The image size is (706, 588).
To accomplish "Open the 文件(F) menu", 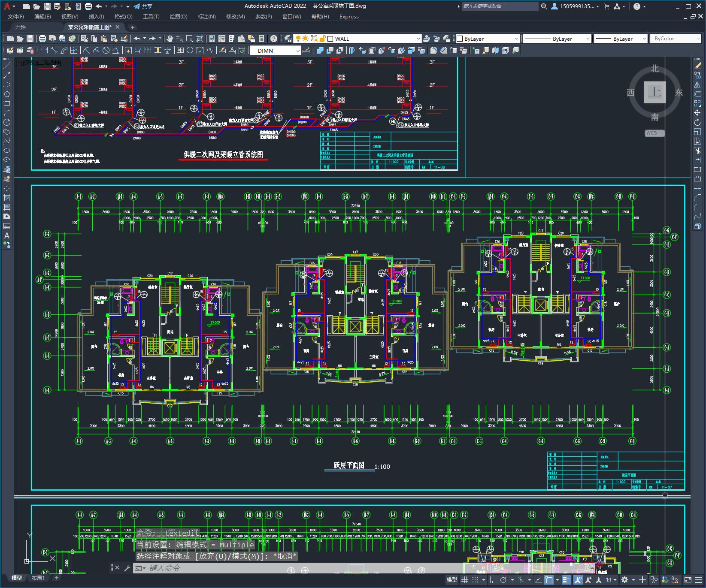I will pyautogui.click(x=16, y=17).
